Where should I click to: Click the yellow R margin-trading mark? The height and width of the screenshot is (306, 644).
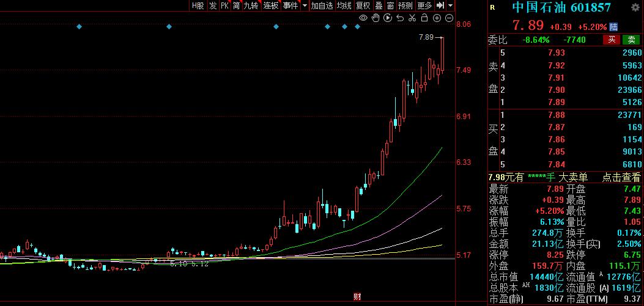coord(492,7)
